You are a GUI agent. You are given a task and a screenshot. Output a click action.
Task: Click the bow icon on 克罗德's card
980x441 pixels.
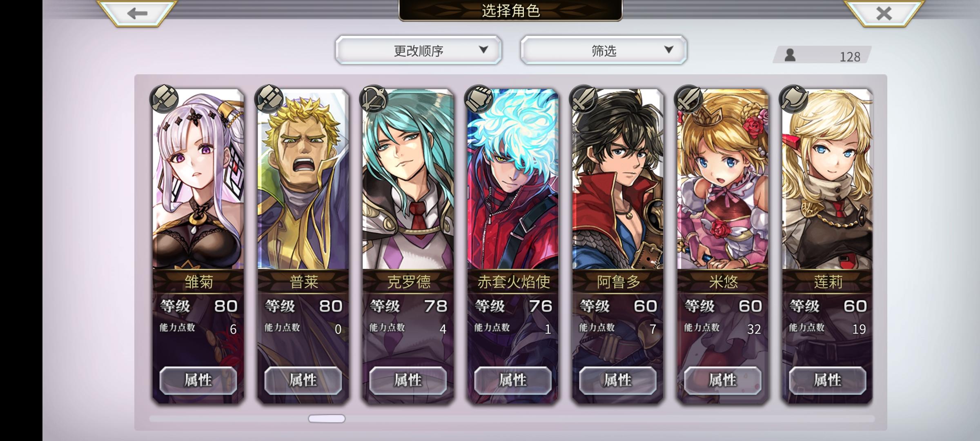(x=374, y=99)
